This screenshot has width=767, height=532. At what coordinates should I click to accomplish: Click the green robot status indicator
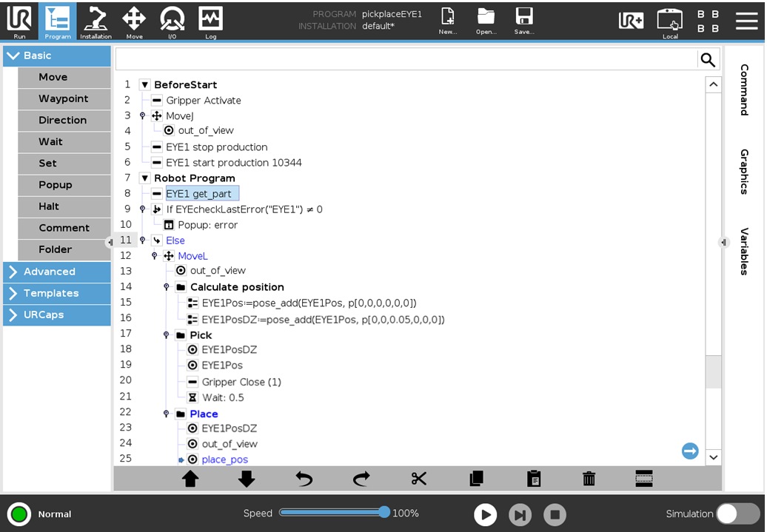19,514
